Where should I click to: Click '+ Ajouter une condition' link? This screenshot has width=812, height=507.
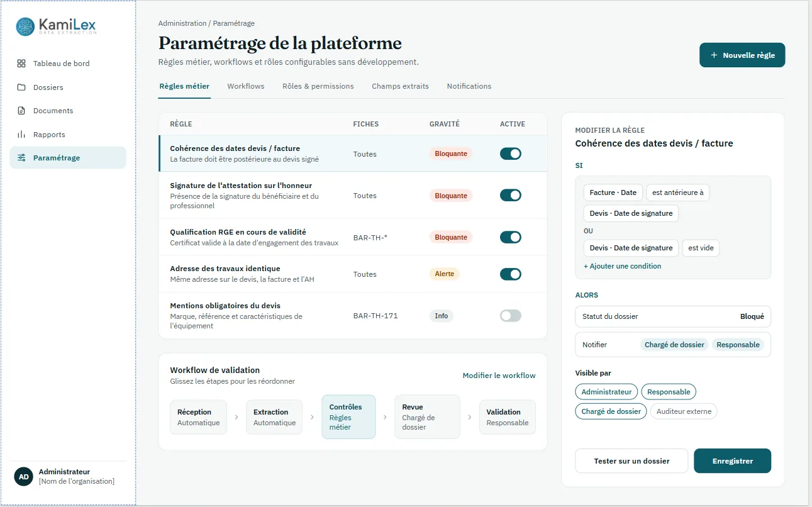coord(623,266)
